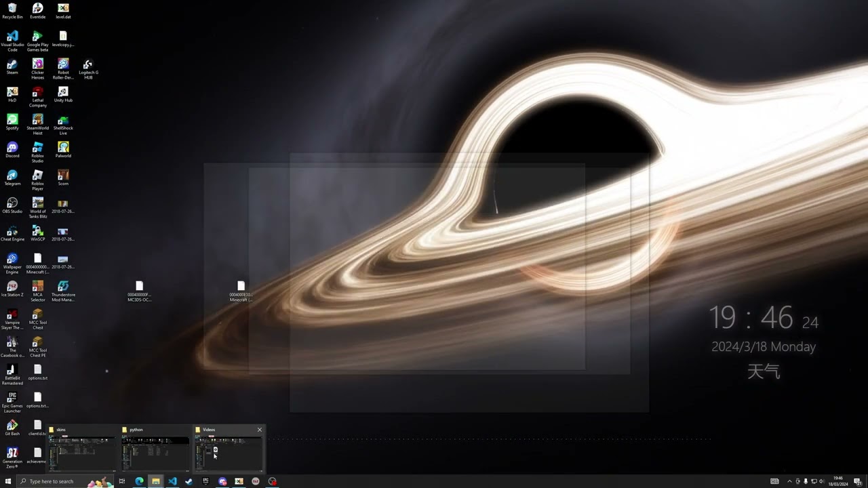Click the BattleBit Remastered shortcut

click(12, 374)
